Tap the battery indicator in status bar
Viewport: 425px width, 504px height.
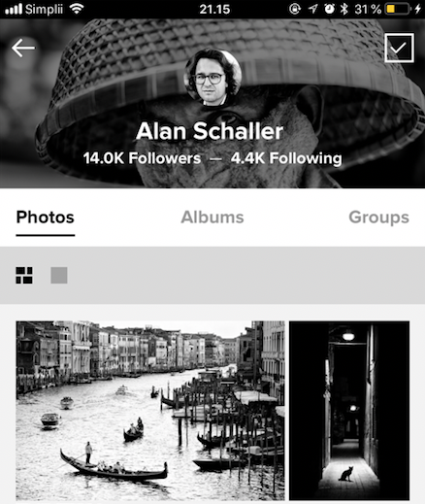tap(397, 9)
